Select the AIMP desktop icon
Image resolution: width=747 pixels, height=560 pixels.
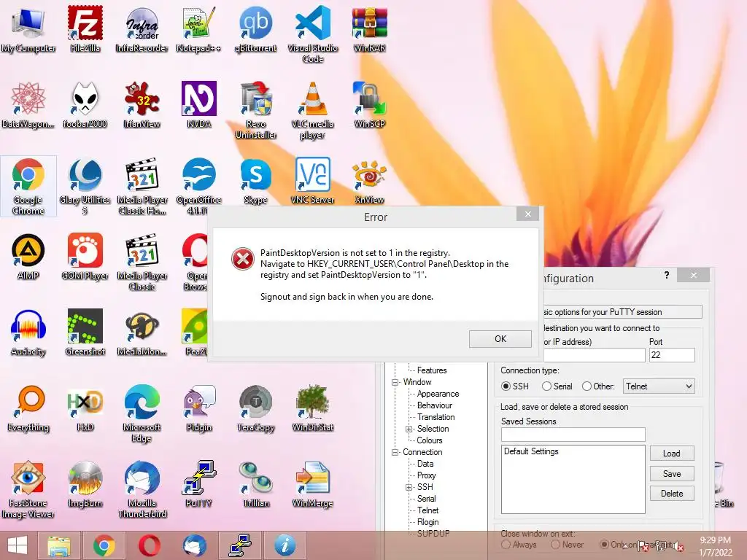(28, 256)
